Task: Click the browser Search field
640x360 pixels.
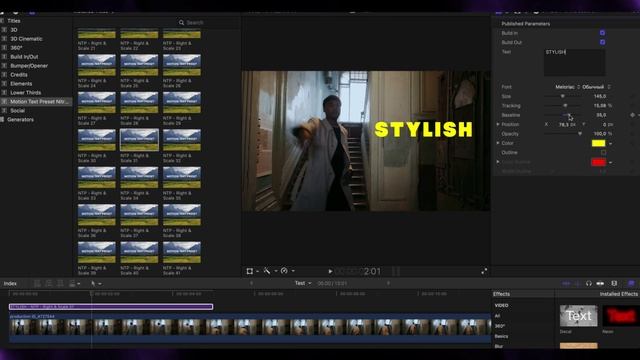Action: tap(208, 22)
